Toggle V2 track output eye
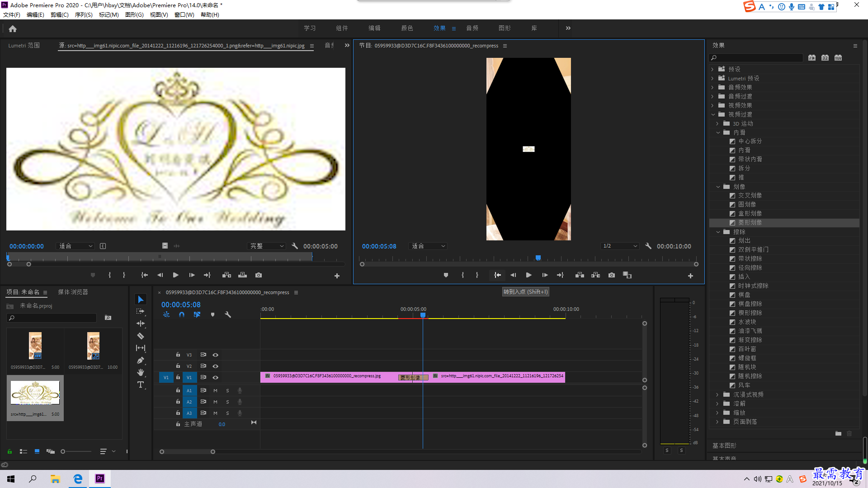Image resolution: width=868 pixels, height=488 pixels. (x=216, y=366)
